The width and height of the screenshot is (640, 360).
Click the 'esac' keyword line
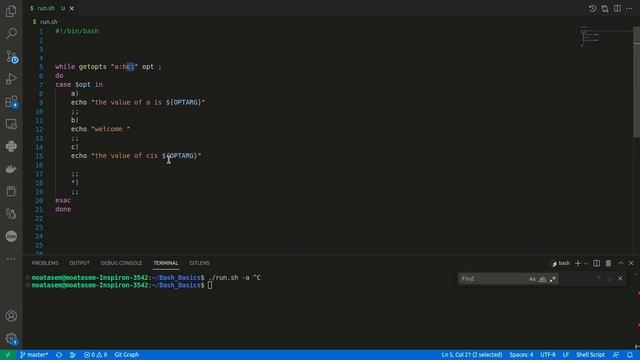(63, 200)
